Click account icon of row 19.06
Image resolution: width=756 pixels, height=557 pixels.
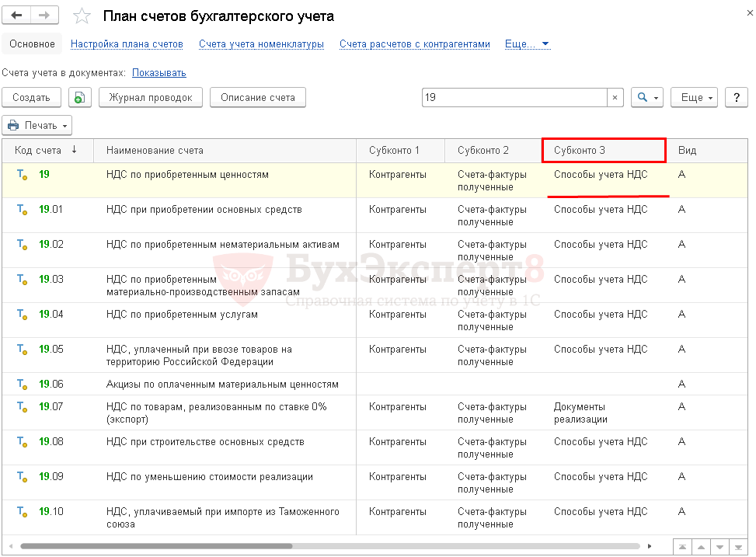[22, 385]
